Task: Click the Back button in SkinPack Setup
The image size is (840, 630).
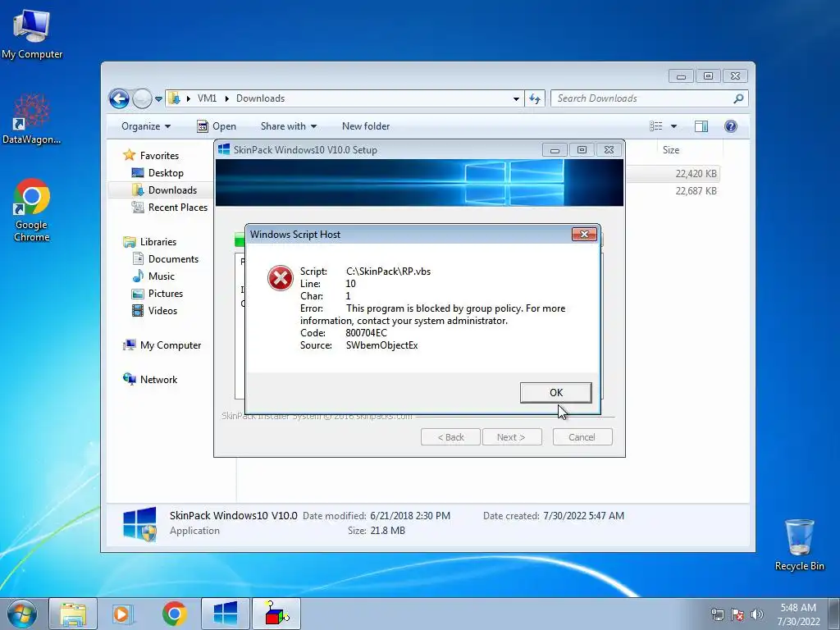Action: click(450, 437)
